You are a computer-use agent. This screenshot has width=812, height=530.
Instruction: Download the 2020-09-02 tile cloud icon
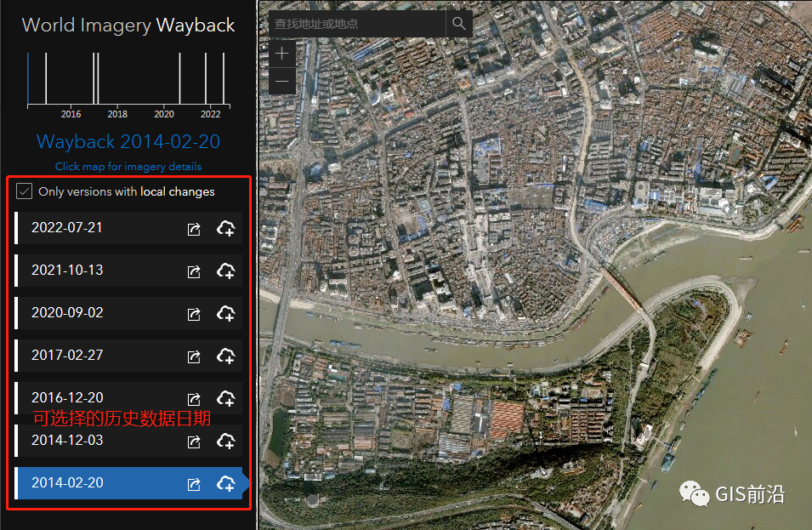coord(226,313)
